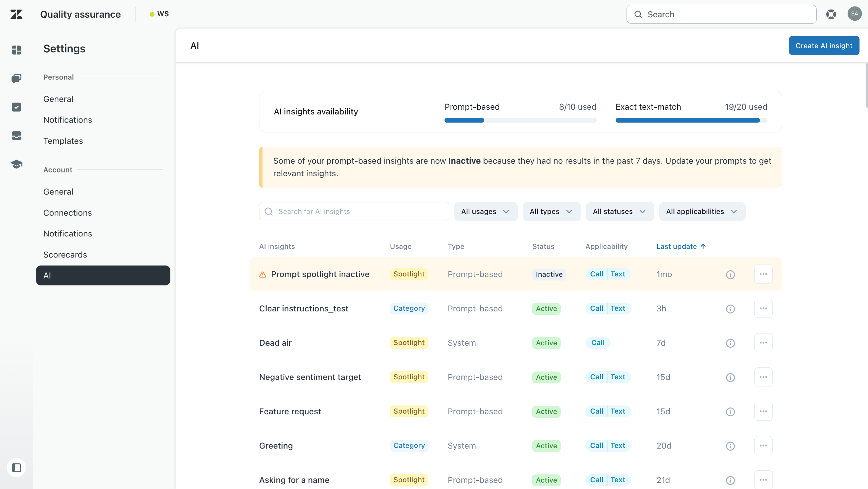Screen dimensions: 868x489
Task: Go to Connections in Account settings
Action: [x=68, y=213]
